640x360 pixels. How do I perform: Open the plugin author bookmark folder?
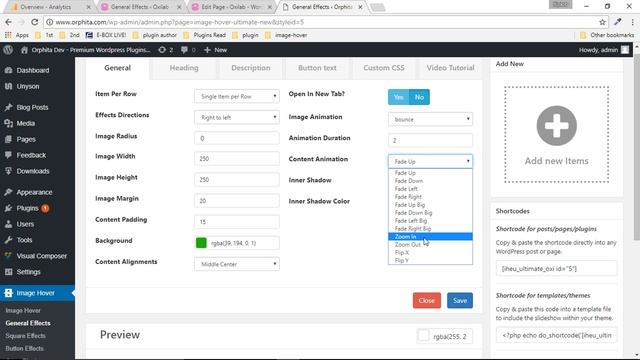click(x=155, y=35)
